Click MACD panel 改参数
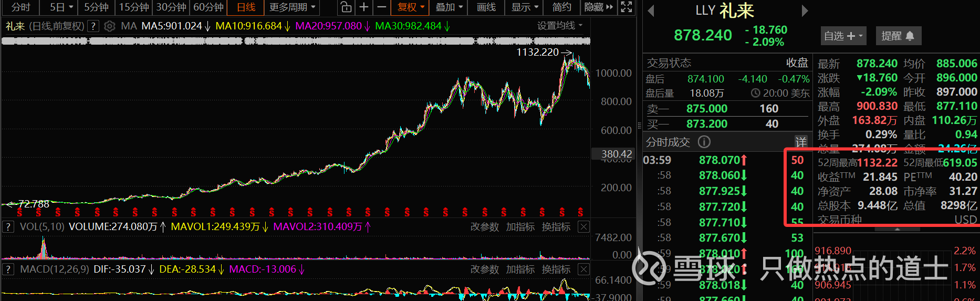The width and height of the screenshot is (980, 301). coord(484,269)
